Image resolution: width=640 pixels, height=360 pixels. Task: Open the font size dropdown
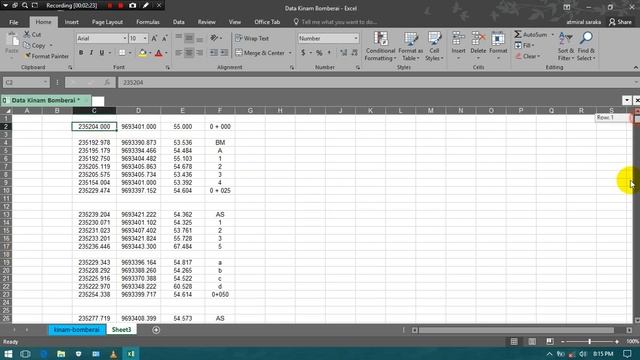coord(145,38)
